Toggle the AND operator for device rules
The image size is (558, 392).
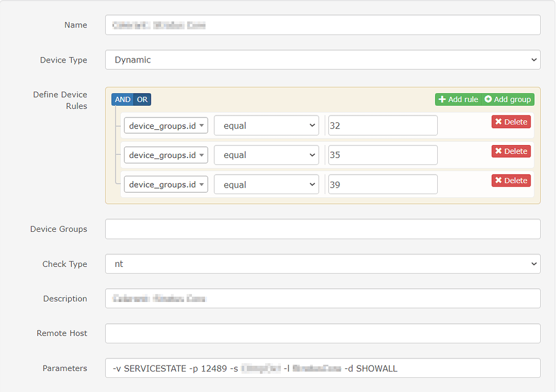(x=122, y=99)
